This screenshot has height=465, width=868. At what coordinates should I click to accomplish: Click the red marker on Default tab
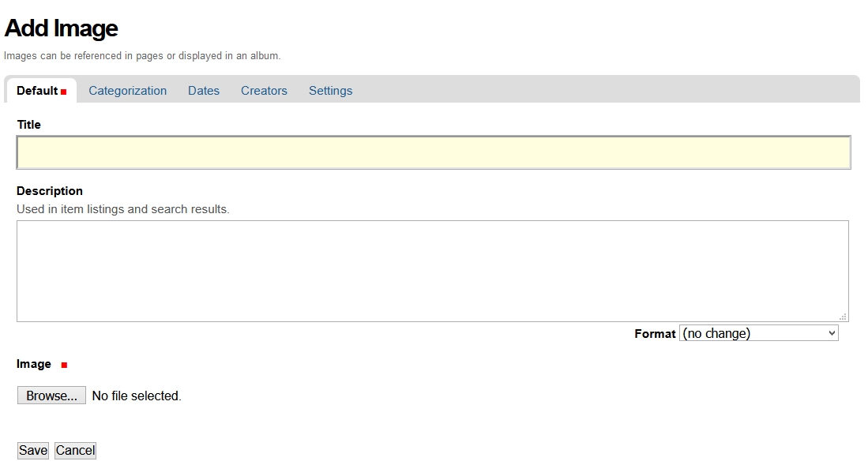click(63, 92)
